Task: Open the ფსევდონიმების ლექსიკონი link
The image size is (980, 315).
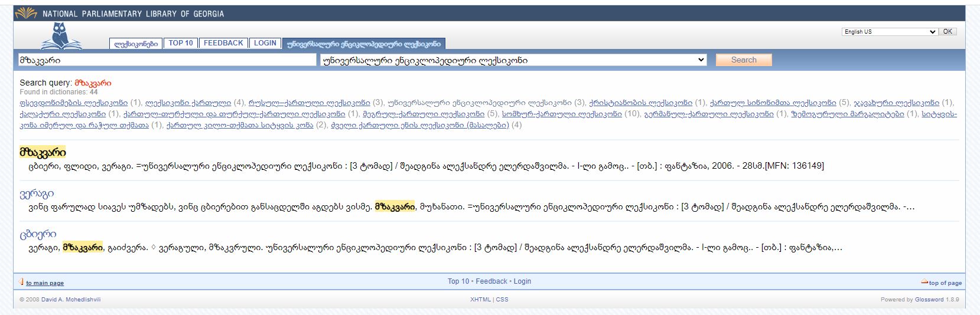Action: (x=73, y=103)
